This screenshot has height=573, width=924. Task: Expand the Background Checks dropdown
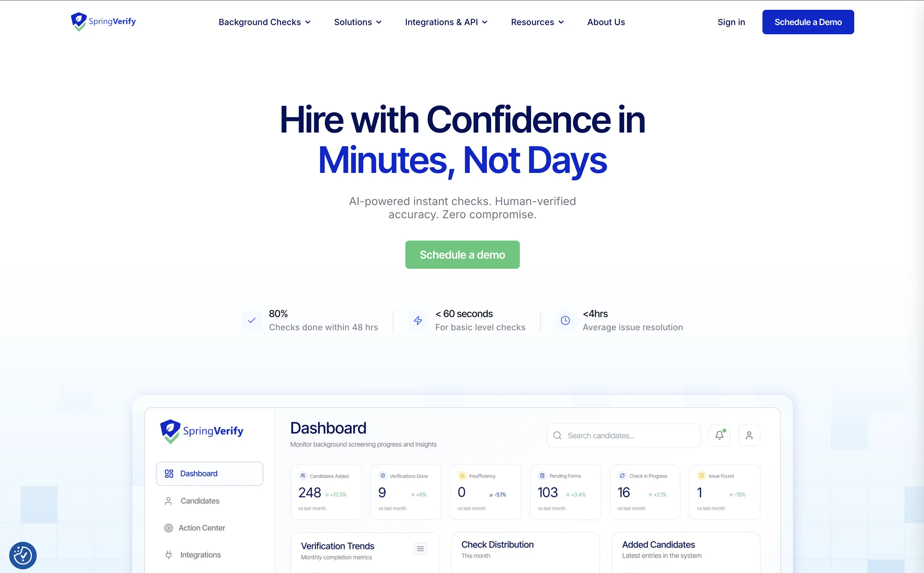tap(264, 22)
